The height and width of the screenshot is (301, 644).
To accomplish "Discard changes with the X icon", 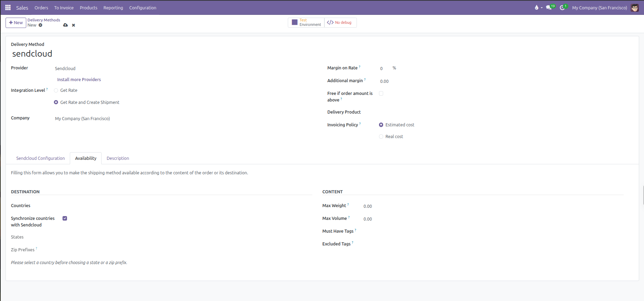I will [x=73, y=25].
